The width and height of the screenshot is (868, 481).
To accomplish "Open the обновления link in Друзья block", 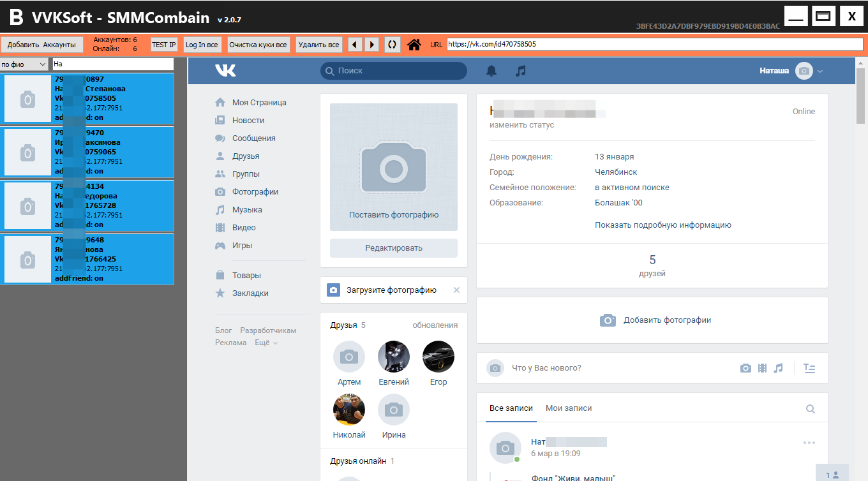I will (x=435, y=325).
